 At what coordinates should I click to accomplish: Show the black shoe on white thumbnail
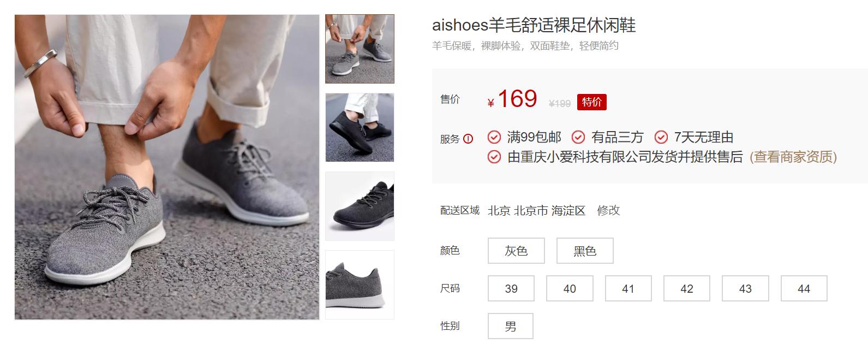[360, 206]
